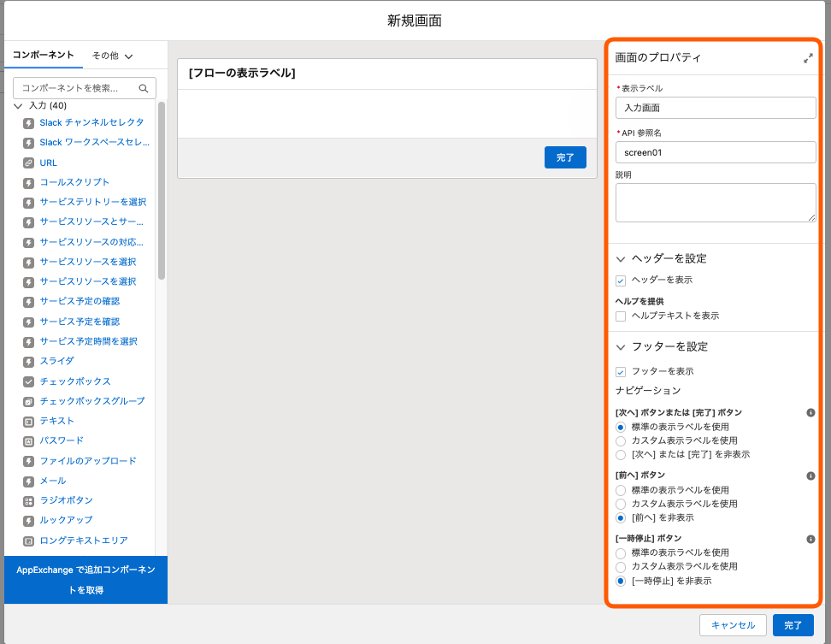Collapse the ヘッダーを設定 section

coord(621,259)
